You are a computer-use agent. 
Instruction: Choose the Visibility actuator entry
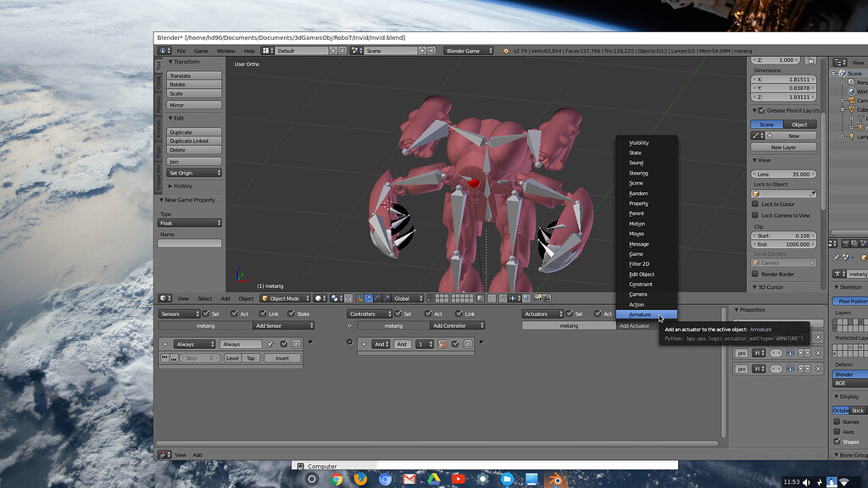646,142
